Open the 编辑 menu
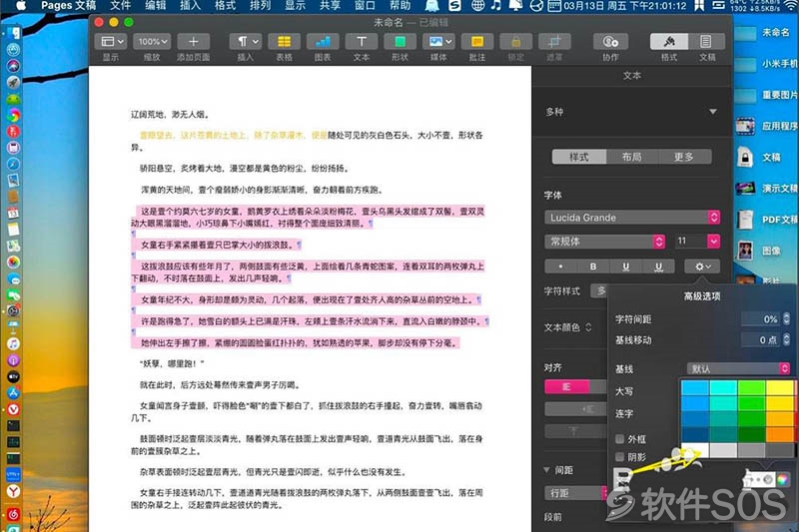Viewport: 799px width, 532px height. click(156, 6)
